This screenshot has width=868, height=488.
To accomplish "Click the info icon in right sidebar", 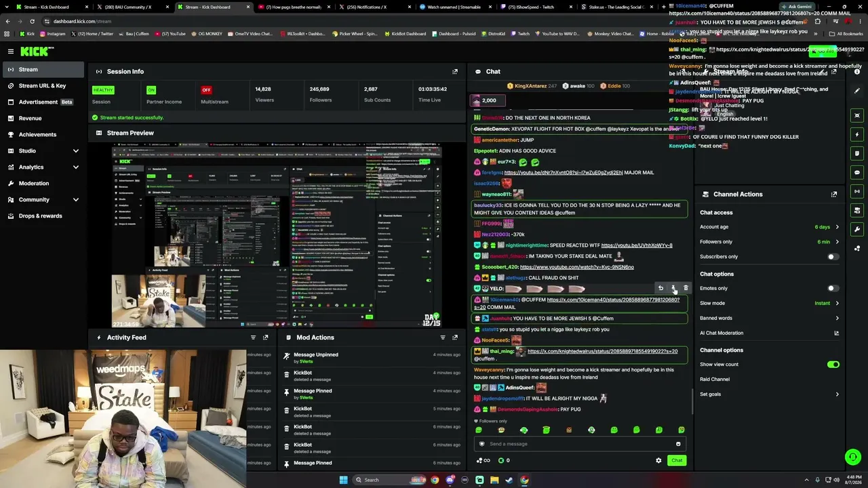I will pos(857,72).
